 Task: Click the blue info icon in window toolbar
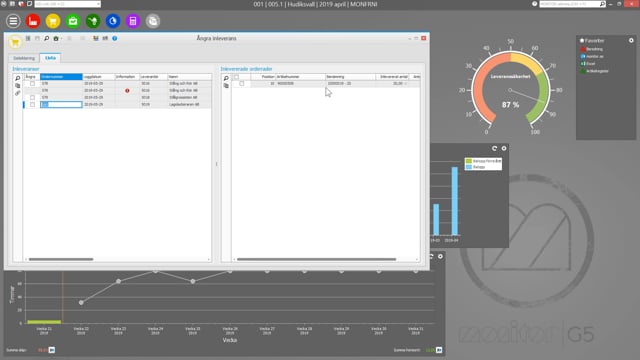click(x=115, y=38)
